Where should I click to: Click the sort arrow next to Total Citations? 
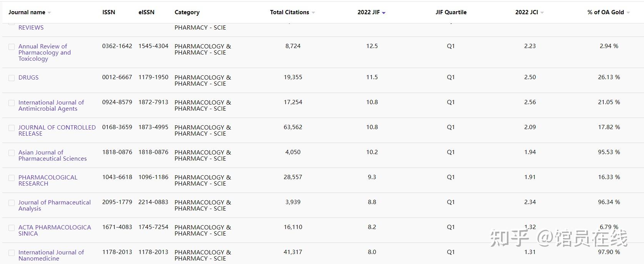click(x=313, y=13)
